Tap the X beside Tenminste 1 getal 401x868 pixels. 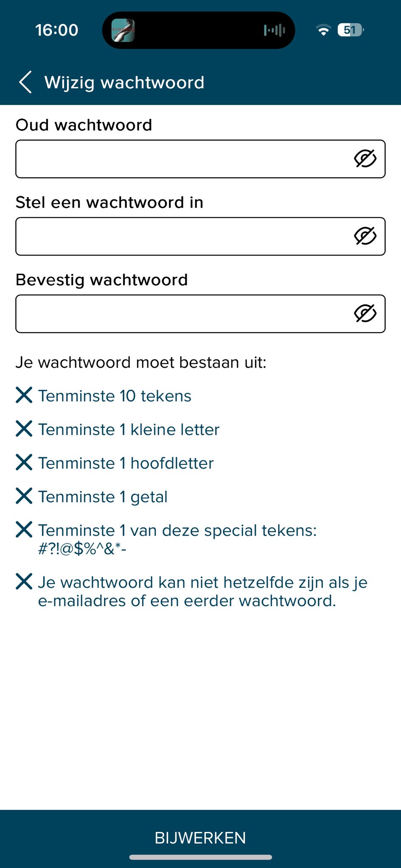coord(24,496)
